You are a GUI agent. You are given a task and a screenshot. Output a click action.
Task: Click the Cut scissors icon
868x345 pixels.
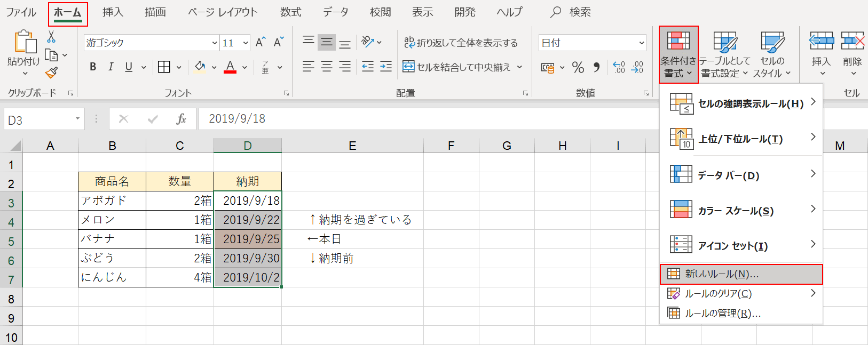[51, 36]
